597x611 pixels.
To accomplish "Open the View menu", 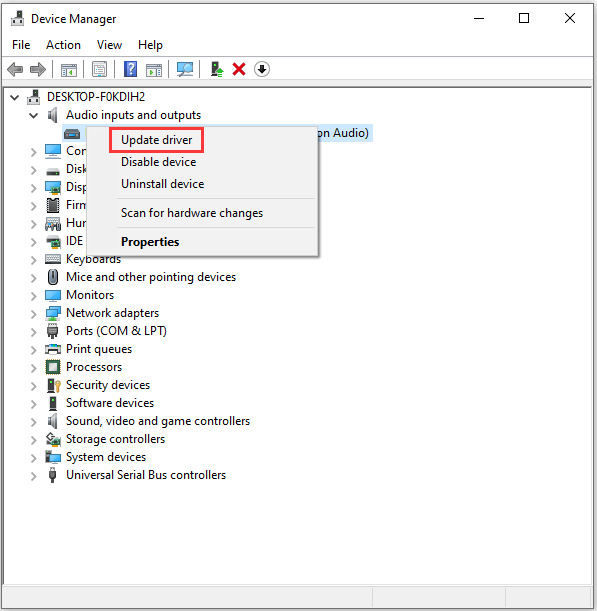I will click(x=109, y=45).
